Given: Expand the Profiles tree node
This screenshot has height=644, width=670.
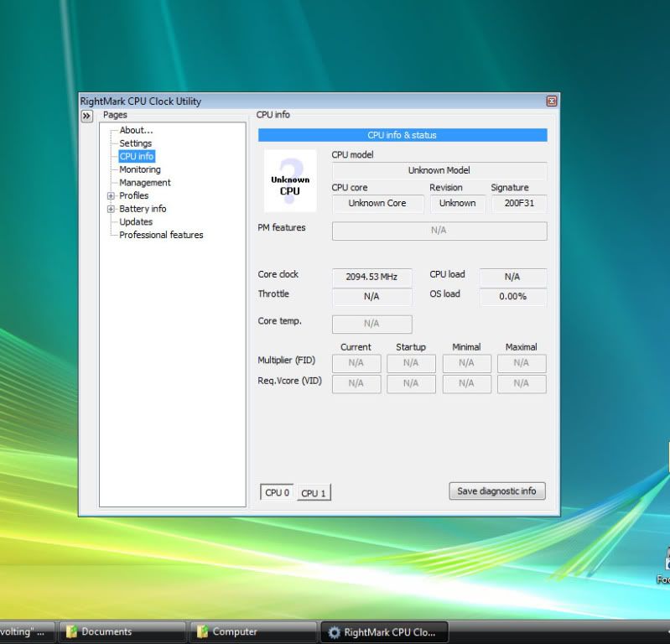Looking at the screenshot, I should coord(111,195).
